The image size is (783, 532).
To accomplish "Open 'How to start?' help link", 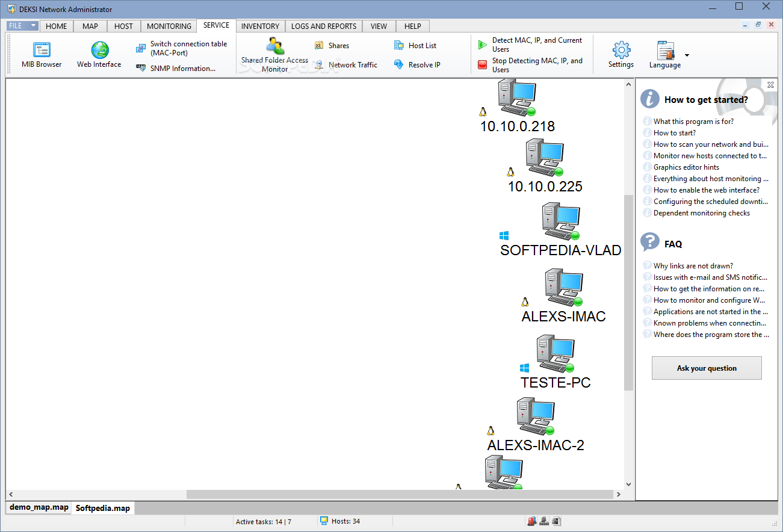I will click(675, 132).
